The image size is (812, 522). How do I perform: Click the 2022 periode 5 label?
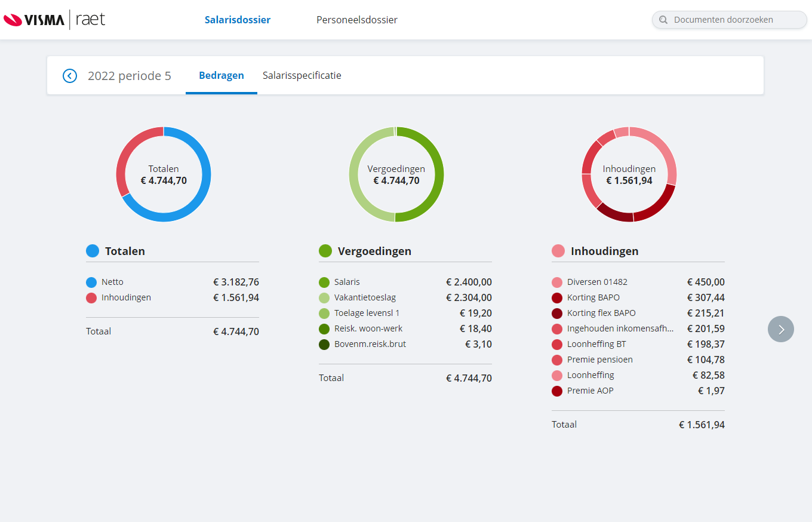pos(130,75)
